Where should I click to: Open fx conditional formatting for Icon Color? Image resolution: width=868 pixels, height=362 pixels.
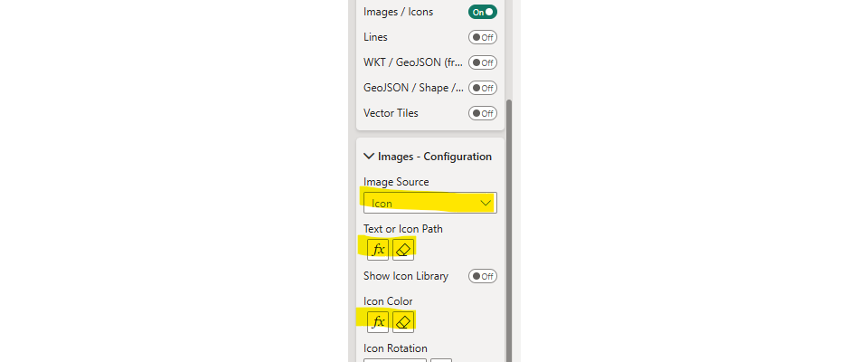(x=378, y=320)
